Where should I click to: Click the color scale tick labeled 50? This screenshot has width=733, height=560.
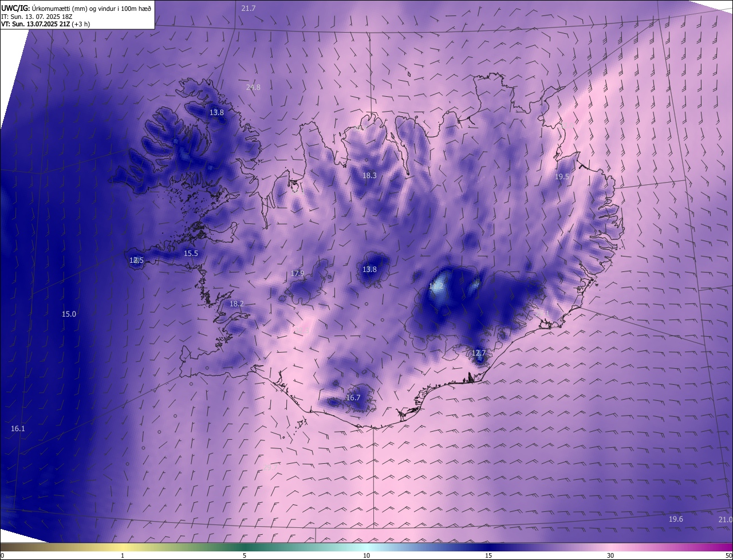[x=728, y=555]
